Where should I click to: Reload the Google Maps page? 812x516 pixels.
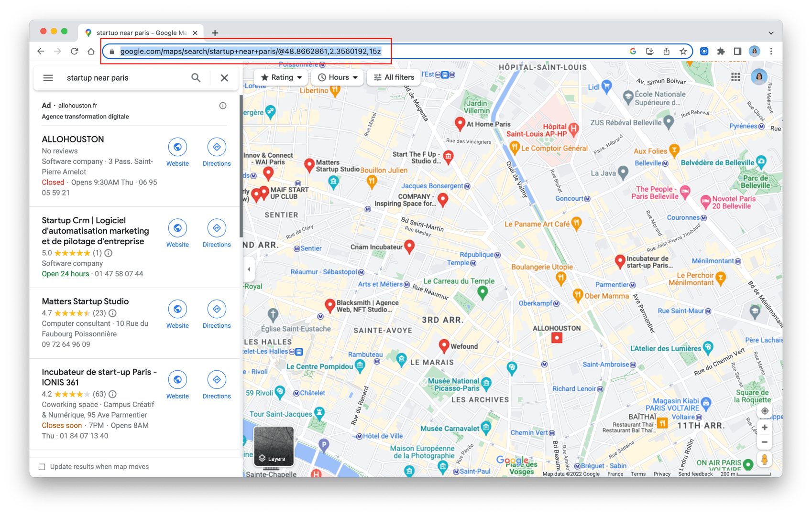(x=74, y=51)
